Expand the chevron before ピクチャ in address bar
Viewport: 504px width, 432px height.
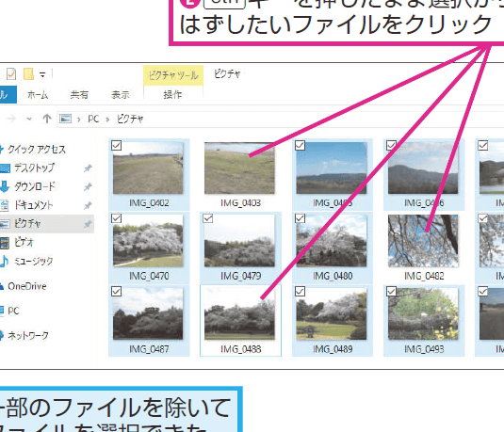tap(107, 120)
